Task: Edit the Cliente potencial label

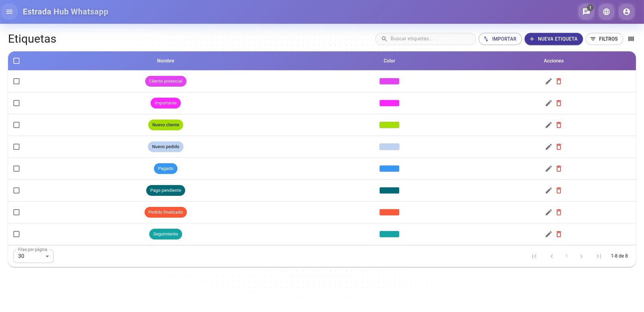Action: [x=548, y=81]
